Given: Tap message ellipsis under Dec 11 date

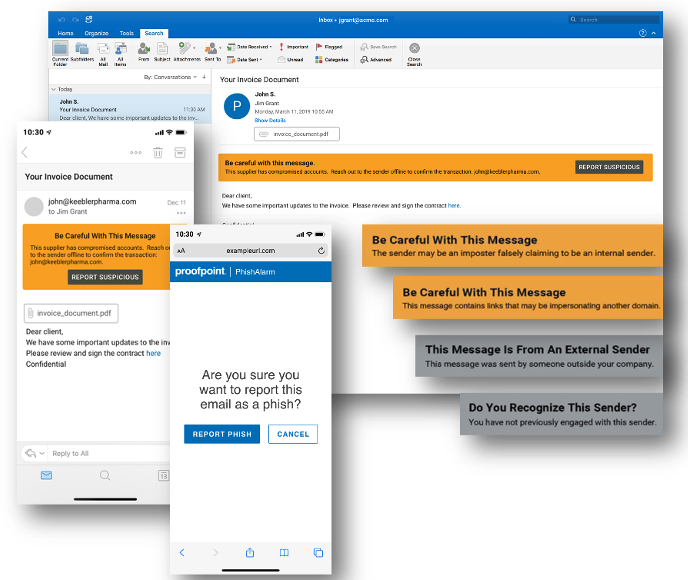Looking at the screenshot, I should pyautogui.click(x=181, y=213).
